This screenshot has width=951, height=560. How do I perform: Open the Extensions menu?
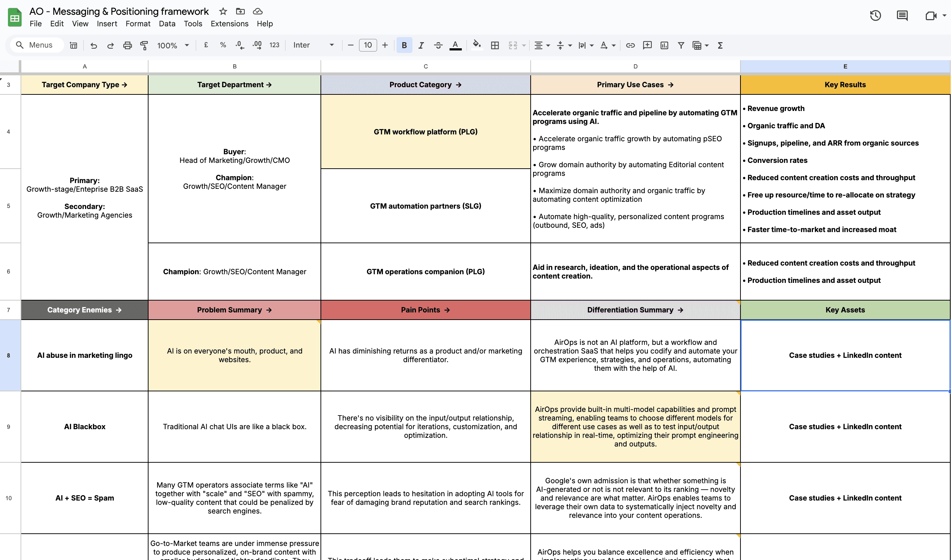[x=229, y=24]
